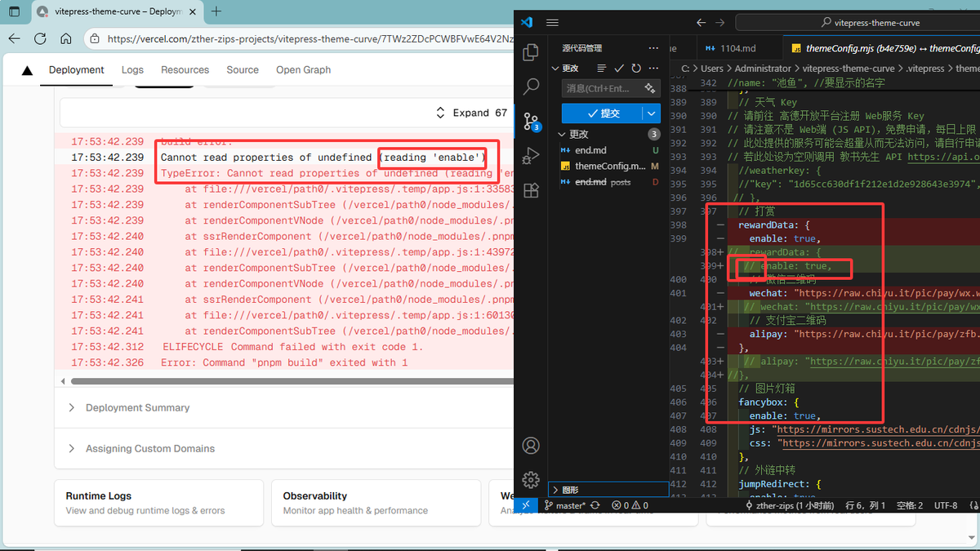
Task: View site information lock icon
Action: (x=95, y=38)
